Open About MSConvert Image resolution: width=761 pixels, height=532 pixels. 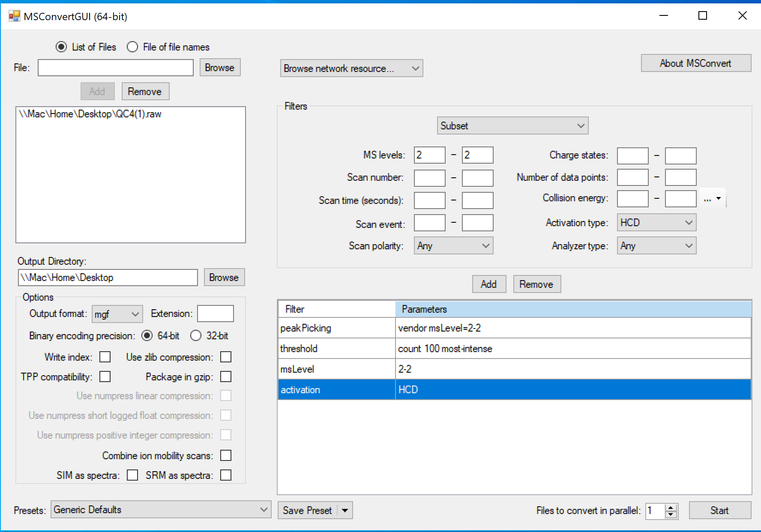[x=696, y=63]
